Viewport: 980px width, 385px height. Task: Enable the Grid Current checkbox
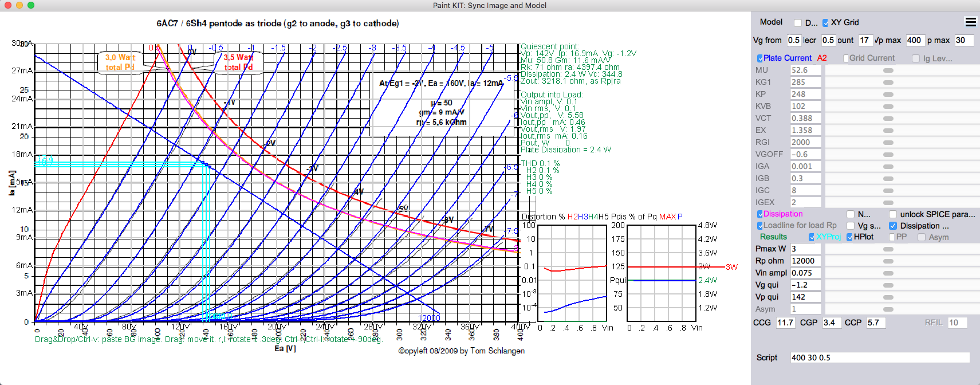tap(846, 58)
